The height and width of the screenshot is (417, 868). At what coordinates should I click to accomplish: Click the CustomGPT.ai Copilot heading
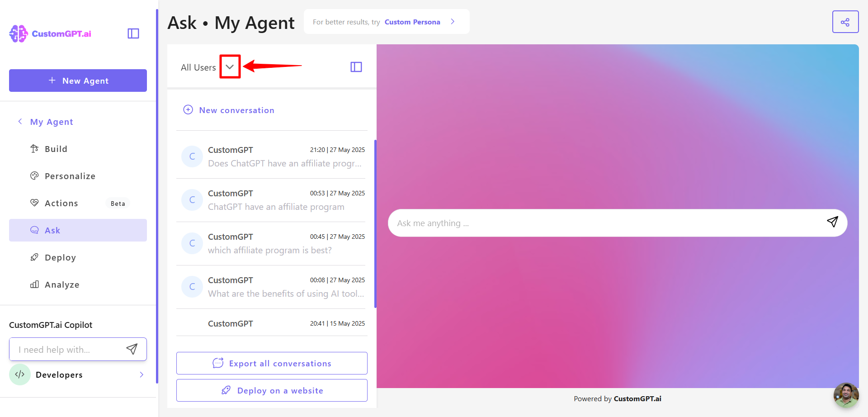pyautogui.click(x=51, y=325)
